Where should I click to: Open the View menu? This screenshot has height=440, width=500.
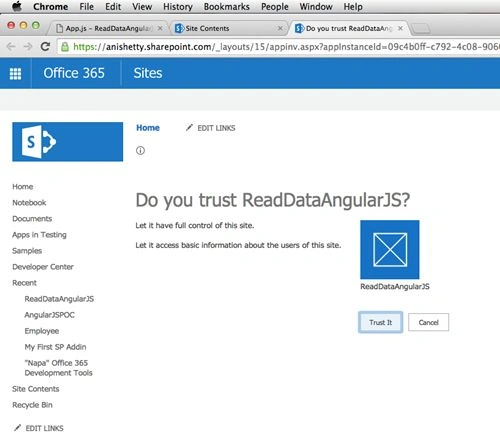[x=142, y=6]
